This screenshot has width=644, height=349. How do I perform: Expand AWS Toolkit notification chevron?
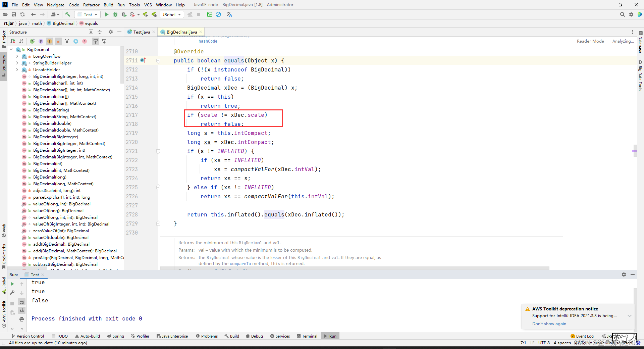pyautogui.click(x=630, y=316)
